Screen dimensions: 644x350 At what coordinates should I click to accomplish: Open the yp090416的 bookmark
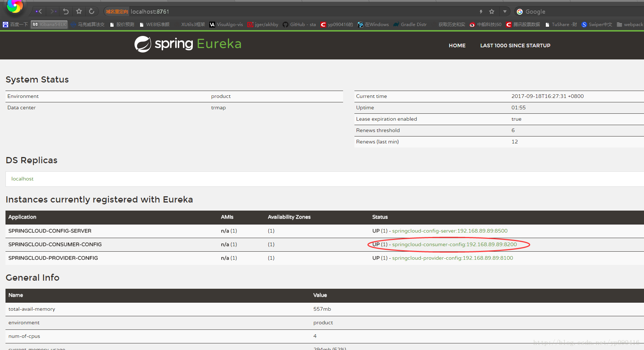(x=336, y=25)
